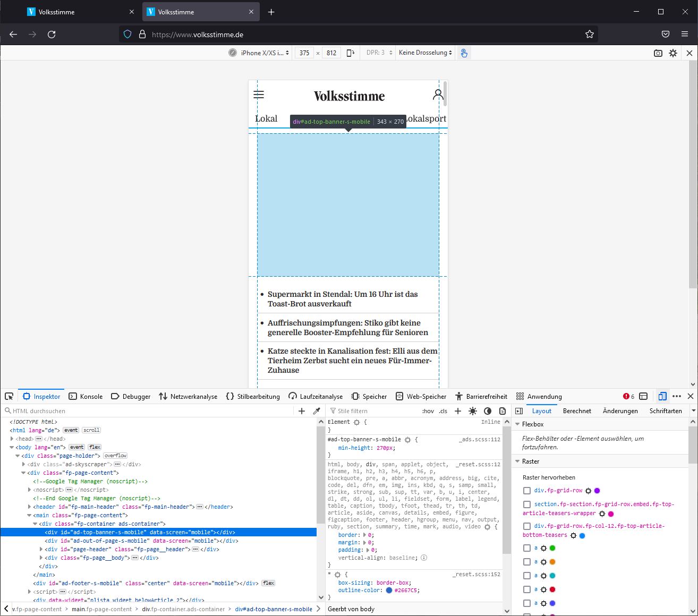Enable touch event simulation
This screenshot has width=698, height=616.
pos(464,53)
